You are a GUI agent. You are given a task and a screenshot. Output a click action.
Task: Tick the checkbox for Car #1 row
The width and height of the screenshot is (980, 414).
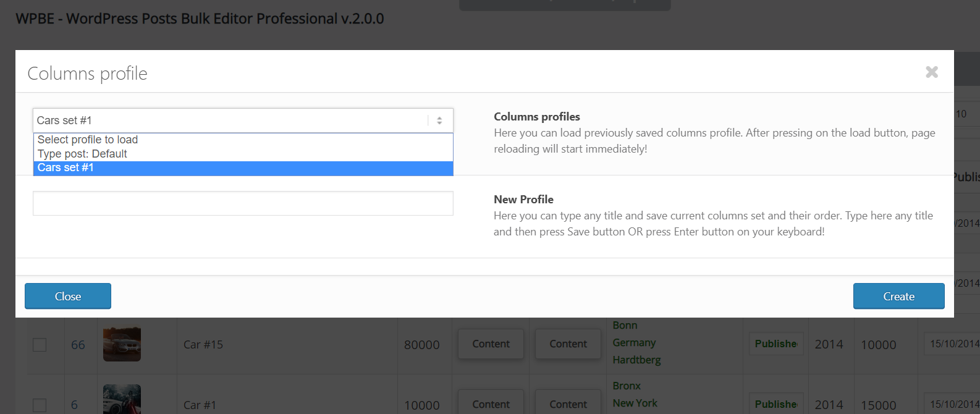pos(40,405)
